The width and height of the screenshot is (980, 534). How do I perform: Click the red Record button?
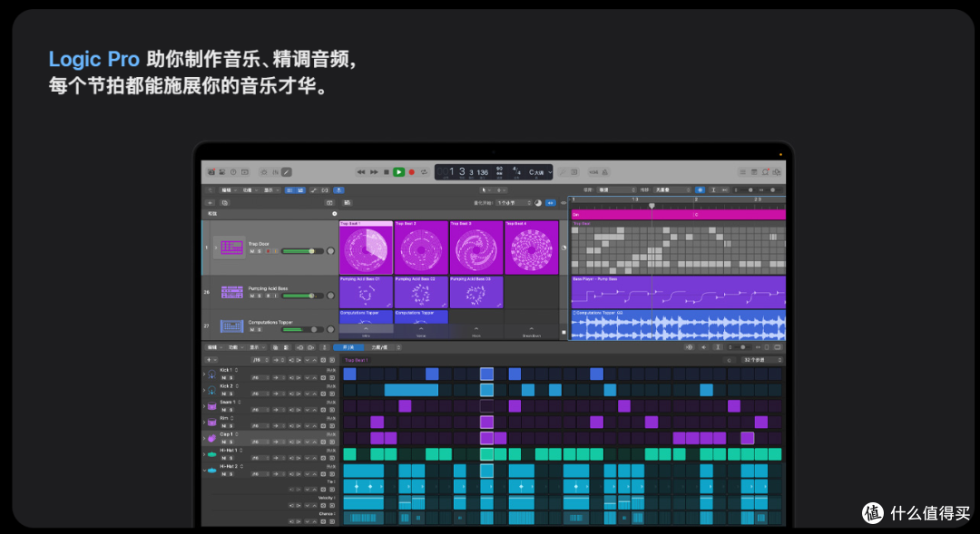[412, 172]
